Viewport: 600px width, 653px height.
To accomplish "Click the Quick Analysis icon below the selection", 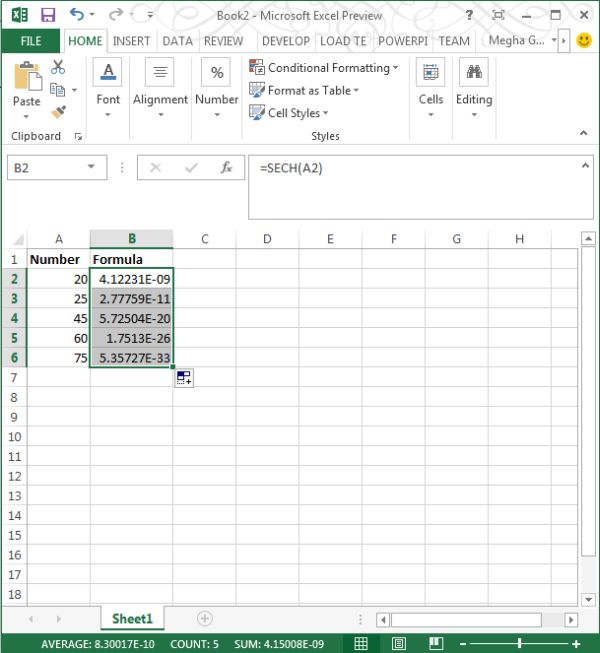I will click(184, 378).
